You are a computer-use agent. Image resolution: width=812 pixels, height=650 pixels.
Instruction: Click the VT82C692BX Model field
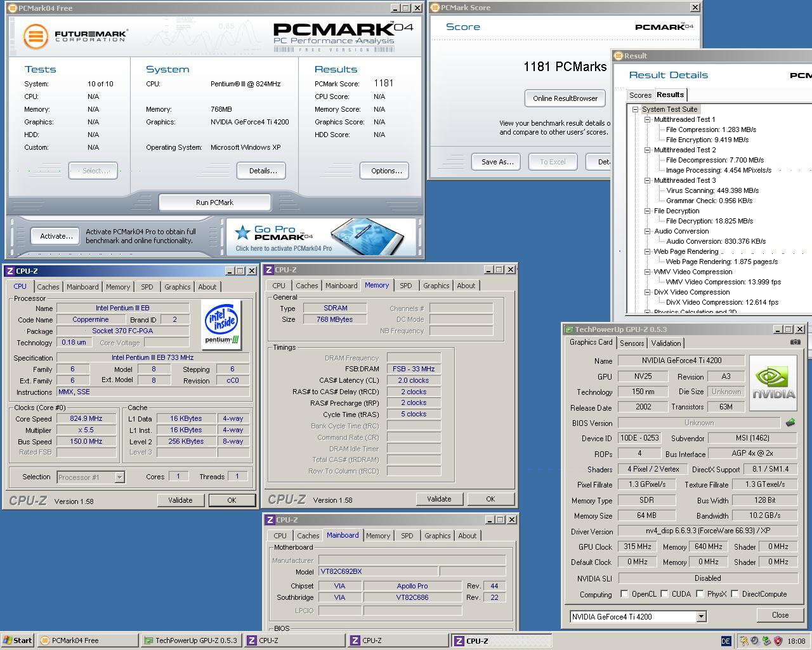pos(377,571)
